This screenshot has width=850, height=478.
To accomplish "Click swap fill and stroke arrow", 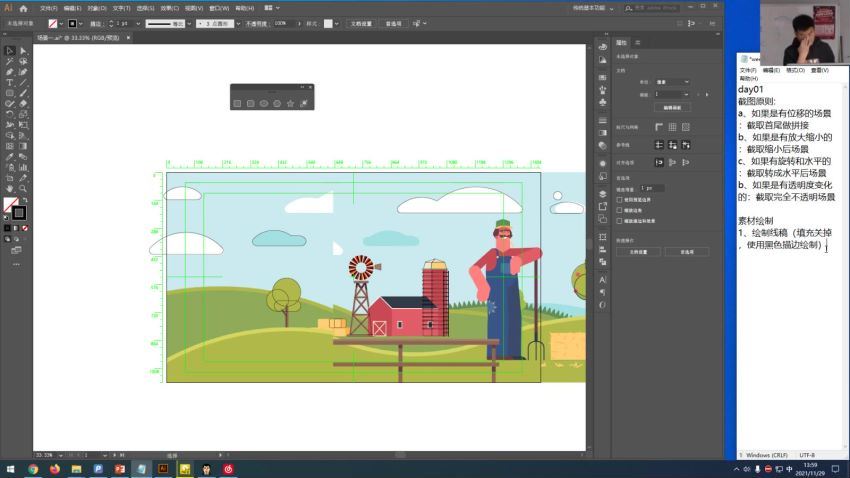I will coord(25,200).
